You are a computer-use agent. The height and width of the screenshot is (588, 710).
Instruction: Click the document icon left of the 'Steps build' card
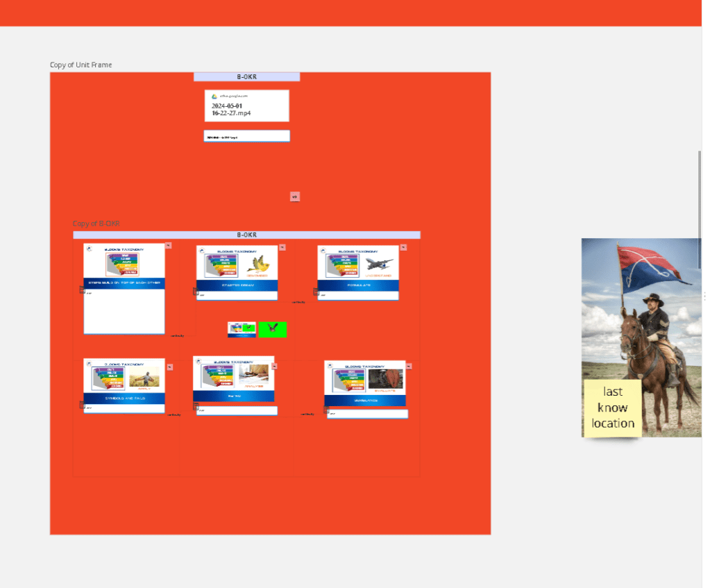click(x=82, y=289)
